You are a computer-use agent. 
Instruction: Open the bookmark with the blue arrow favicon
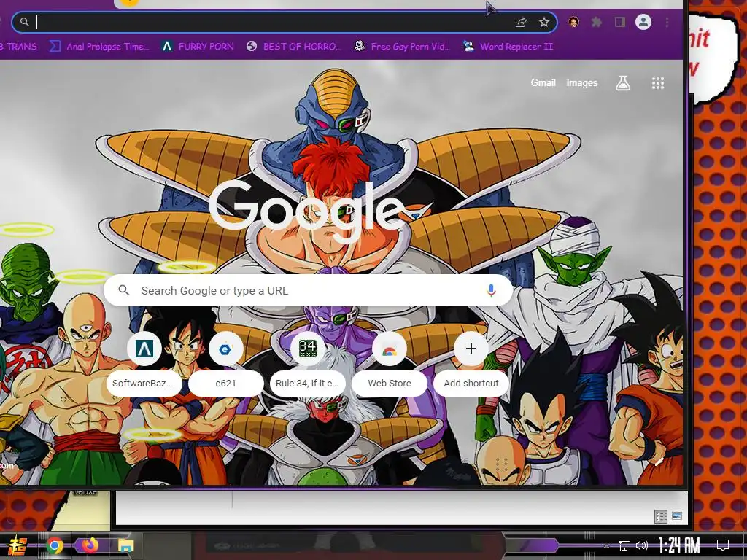99,46
